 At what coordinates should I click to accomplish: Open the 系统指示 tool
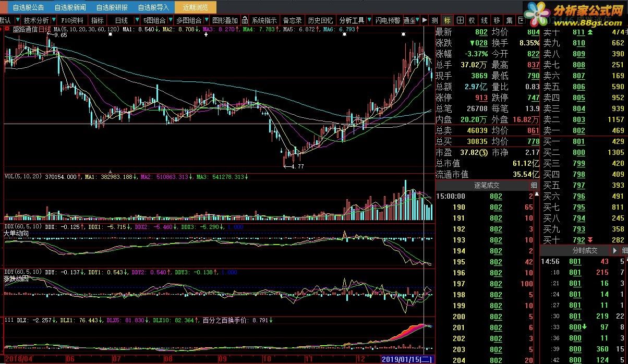click(264, 20)
